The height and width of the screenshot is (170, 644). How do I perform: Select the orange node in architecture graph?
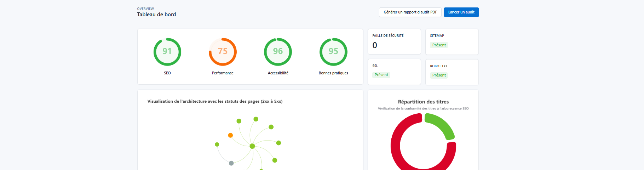pyautogui.click(x=230, y=135)
